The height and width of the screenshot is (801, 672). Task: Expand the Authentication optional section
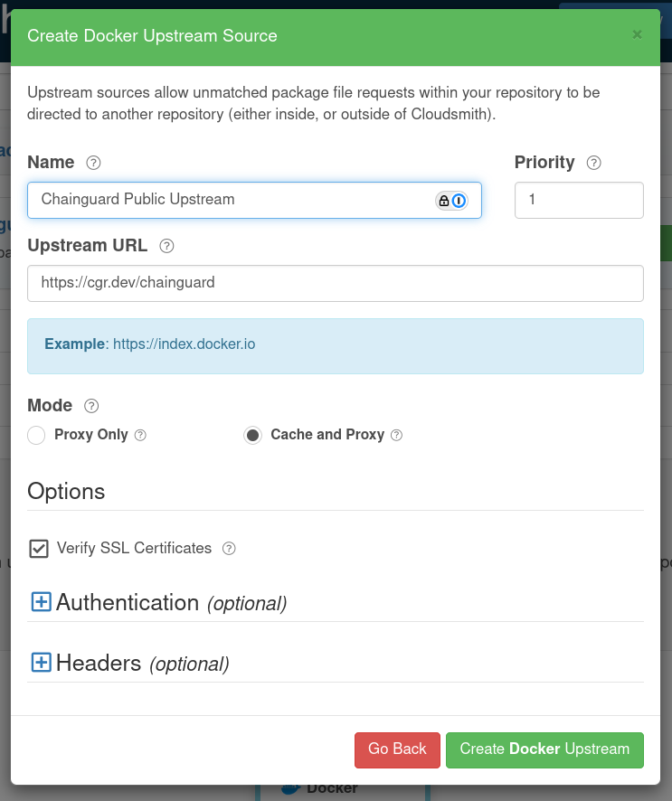(41, 600)
